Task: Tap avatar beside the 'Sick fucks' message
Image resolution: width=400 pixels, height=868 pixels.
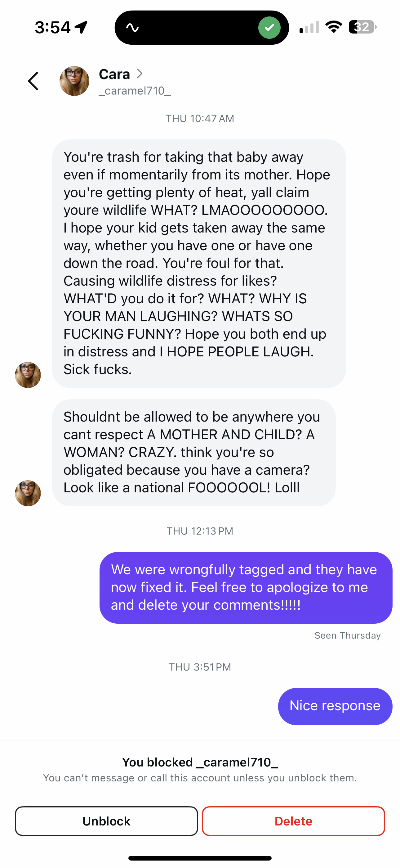Action: coord(28,375)
